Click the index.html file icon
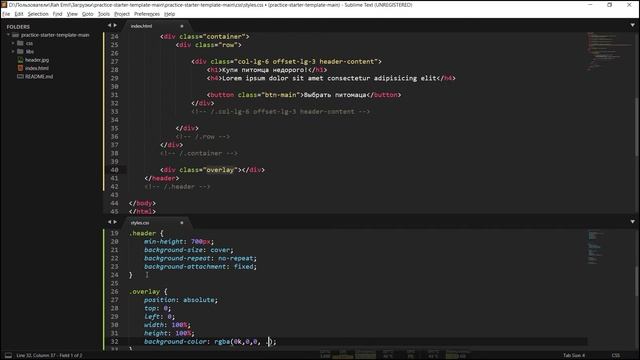Image resolution: width=640 pixels, height=360 pixels. 20,68
